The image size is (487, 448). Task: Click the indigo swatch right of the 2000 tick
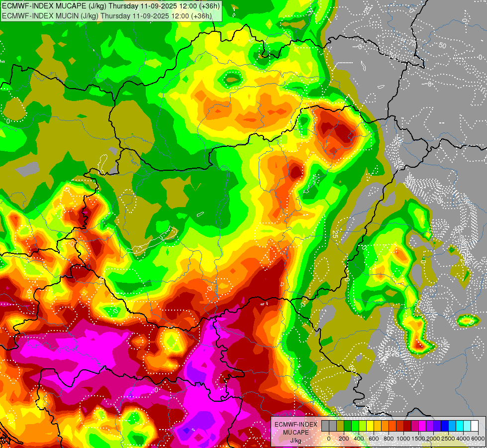[438, 426]
